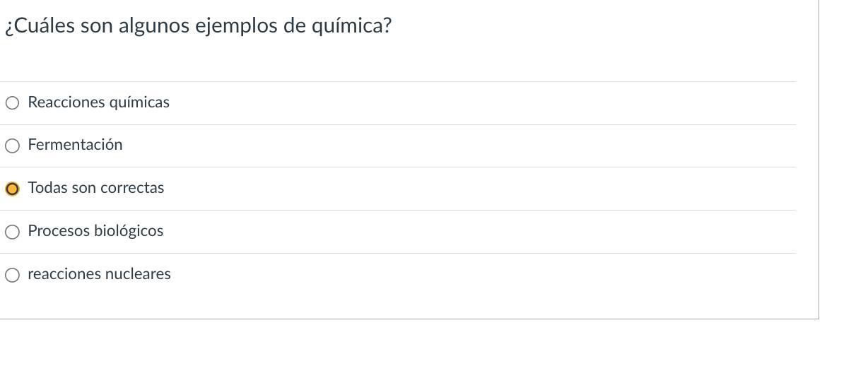868x366 pixels.
Task: Click the "Procesos biológicos" answer label
Action: tap(95, 231)
